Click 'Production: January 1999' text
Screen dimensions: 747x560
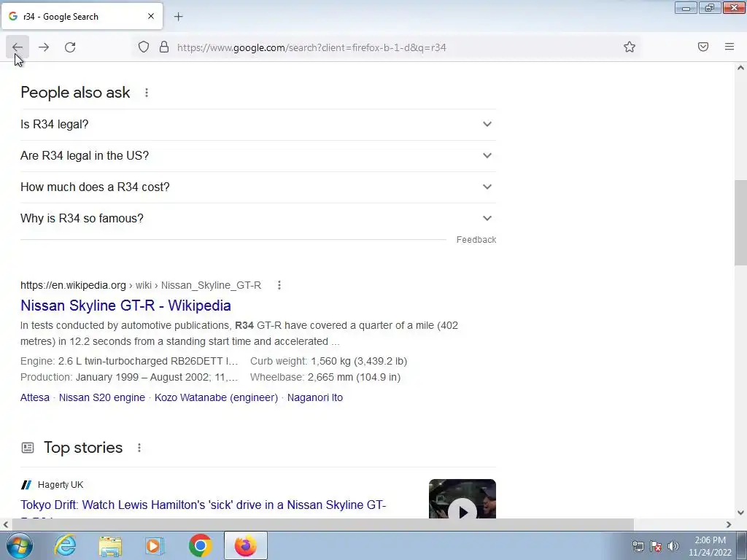coord(129,377)
